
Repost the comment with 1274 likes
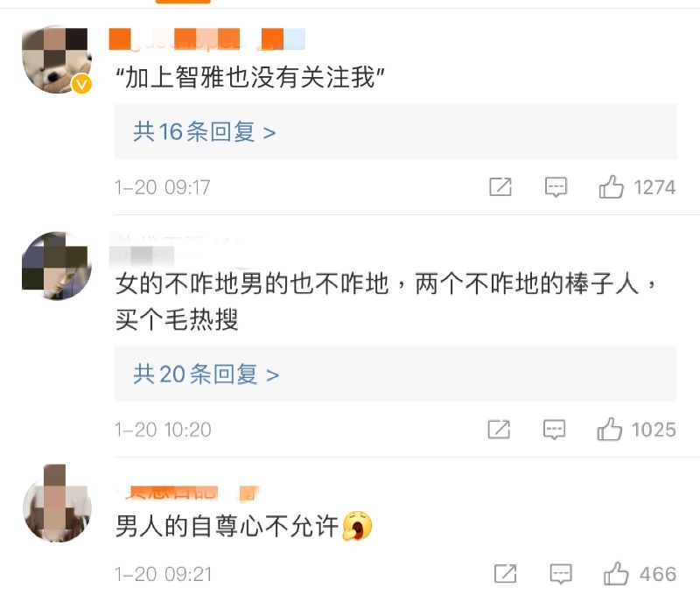[500, 186]
